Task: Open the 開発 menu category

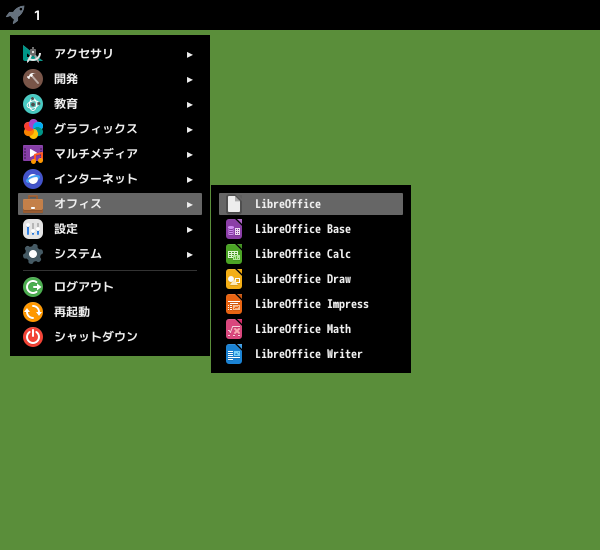Action: (x=110, y=79)
